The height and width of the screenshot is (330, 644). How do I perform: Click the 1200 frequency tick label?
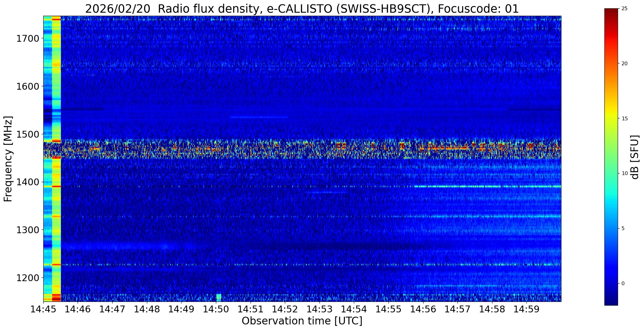click(x=28, y=278)
